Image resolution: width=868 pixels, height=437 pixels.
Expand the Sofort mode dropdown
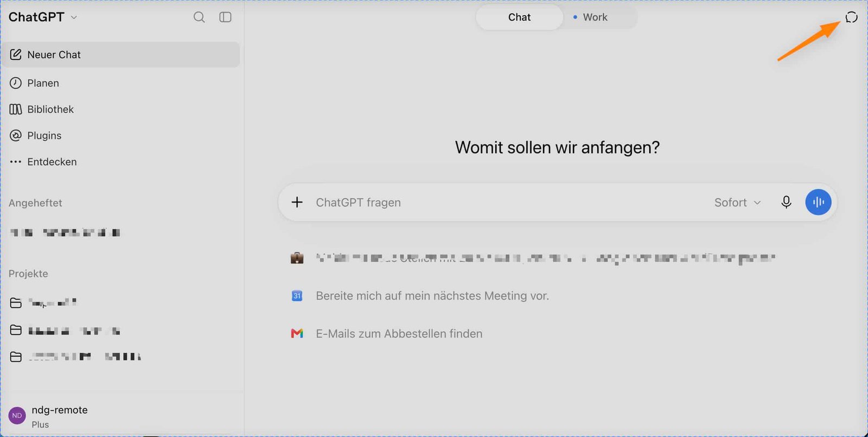click(x=738, y=202)
